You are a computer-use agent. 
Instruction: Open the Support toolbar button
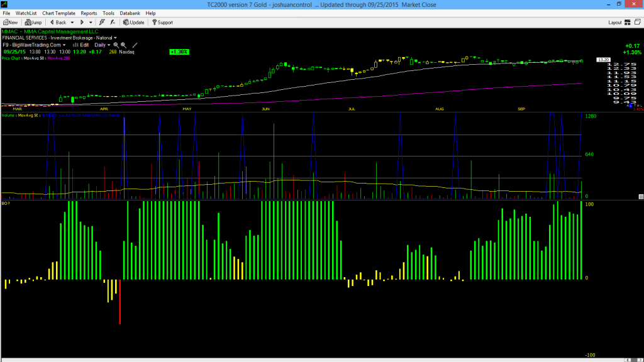click(x=162, y=23)
